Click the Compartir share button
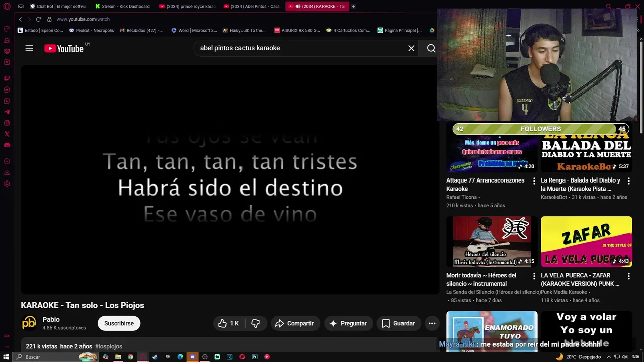 (x=295, y=323)
